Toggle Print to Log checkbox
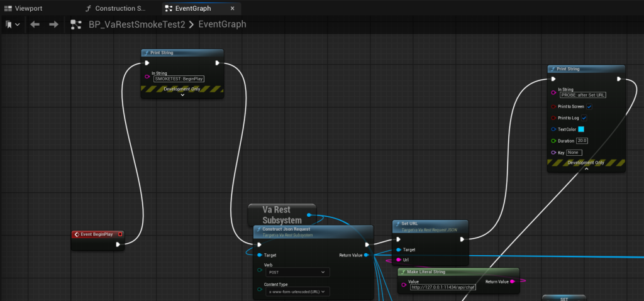The height and width of the screenshot is (301, 644). [x=584, y=118]
